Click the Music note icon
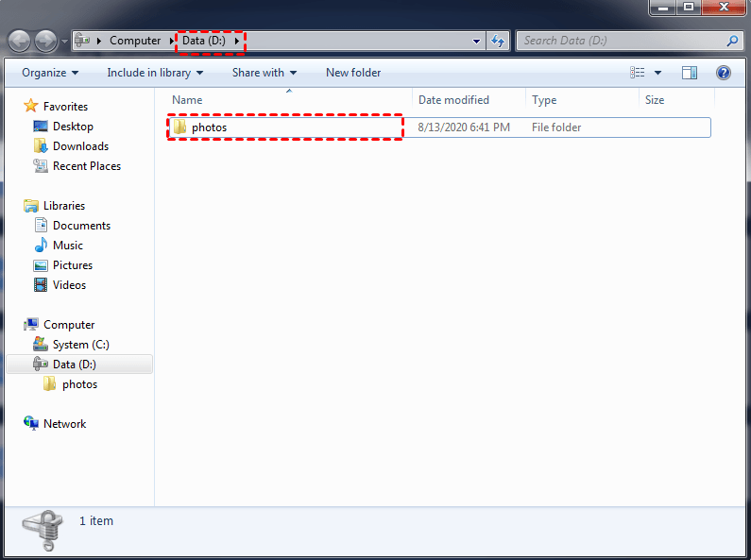751x560 pixels. click(41, 245)
